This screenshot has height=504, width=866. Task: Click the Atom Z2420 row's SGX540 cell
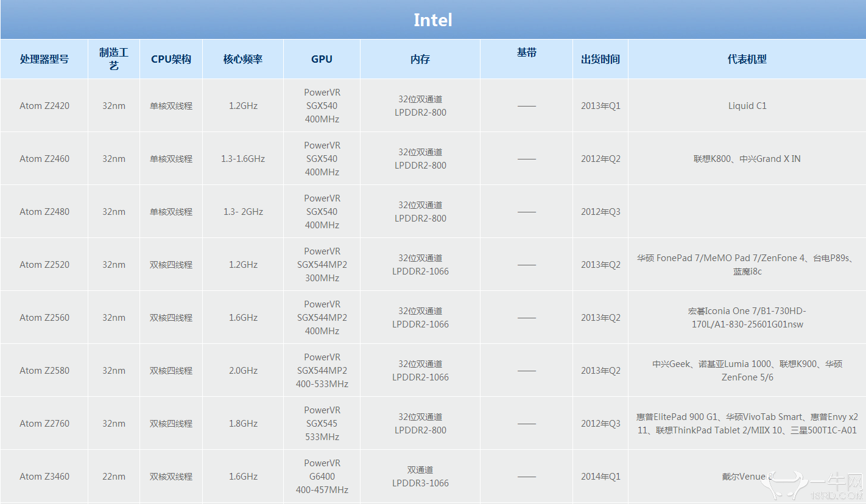tap(322, 106)
